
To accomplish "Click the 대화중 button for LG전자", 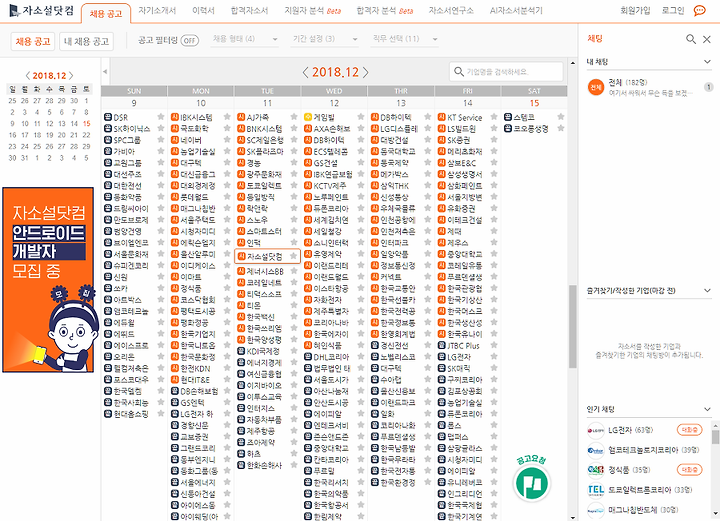I will (690, 430).
